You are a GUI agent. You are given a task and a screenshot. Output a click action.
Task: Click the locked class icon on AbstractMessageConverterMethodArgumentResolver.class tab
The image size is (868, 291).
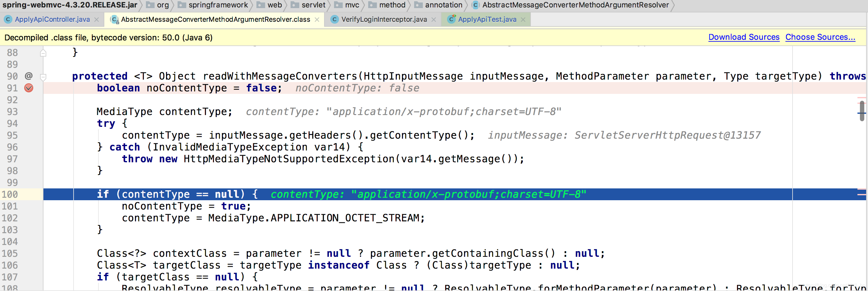pos(115,20)
